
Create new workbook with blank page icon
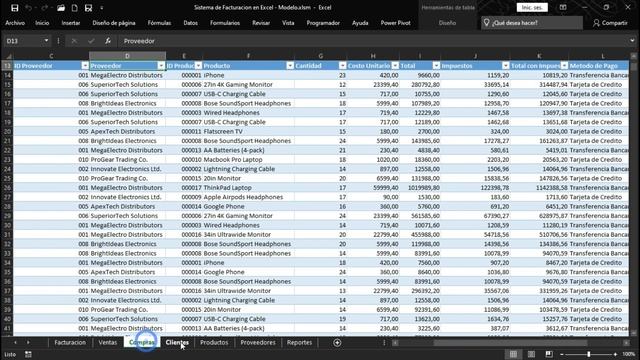click(75, 7)
